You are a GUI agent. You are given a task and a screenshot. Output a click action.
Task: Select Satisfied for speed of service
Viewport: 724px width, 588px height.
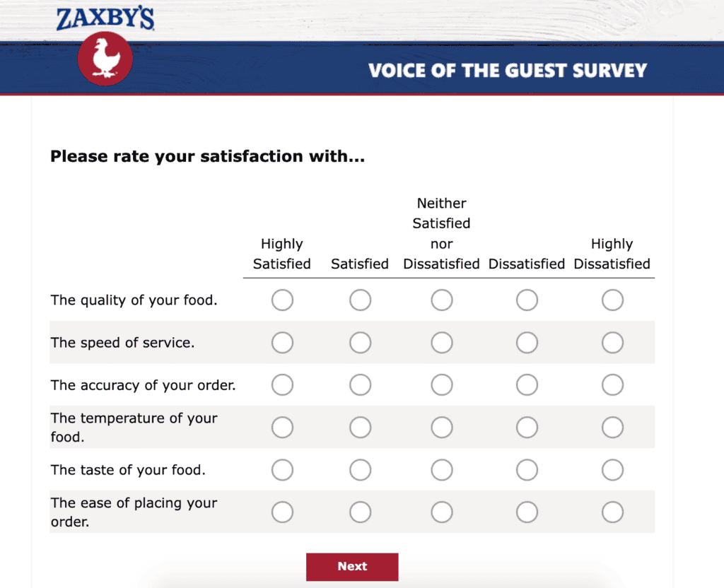point(360,343)
